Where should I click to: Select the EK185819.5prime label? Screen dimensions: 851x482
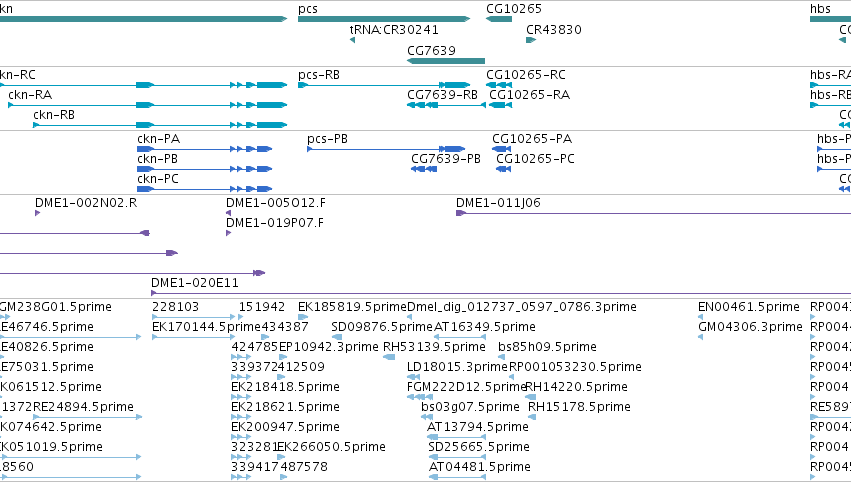(352, 307)
